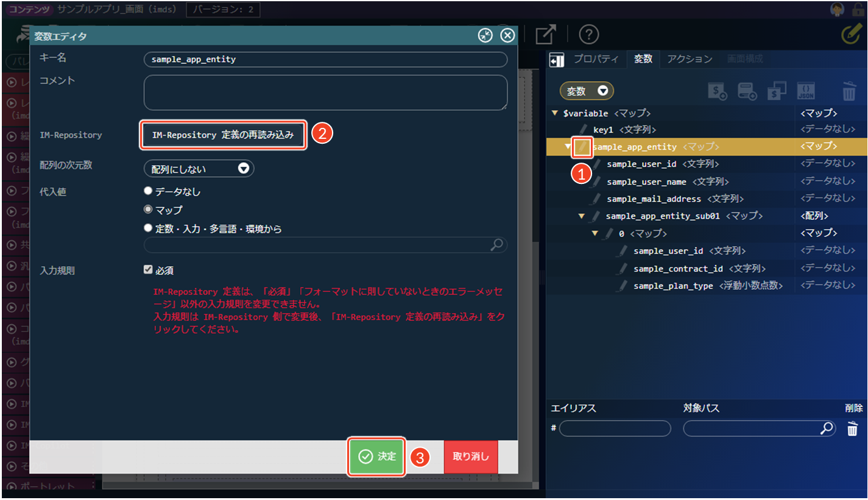Image resolution: width=868 pixels, height=500 pixels.
Task: Click the 決定 confirm button
Action: point(377,457)
